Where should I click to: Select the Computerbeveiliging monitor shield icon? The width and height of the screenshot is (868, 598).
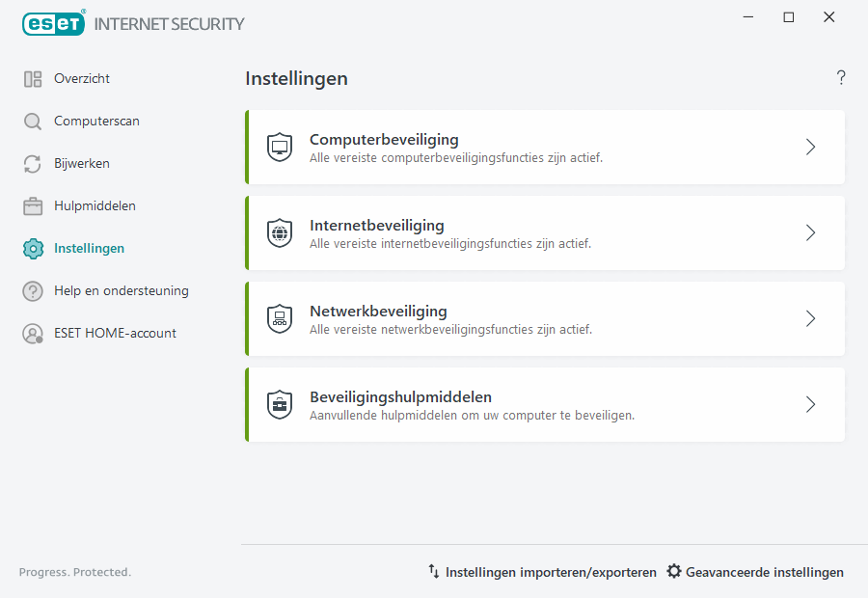[280, 147]
